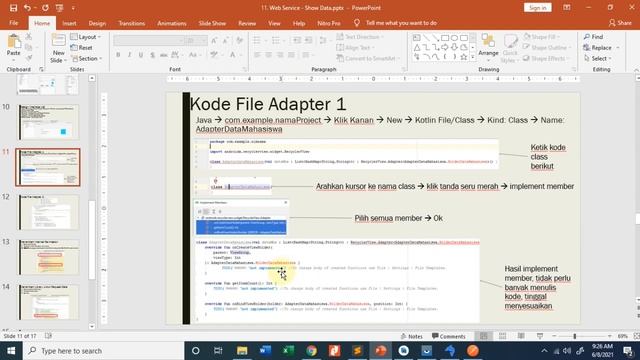Click the Sign in button
Viewport: 640px width, 360px height.
(x=538, y=8)
